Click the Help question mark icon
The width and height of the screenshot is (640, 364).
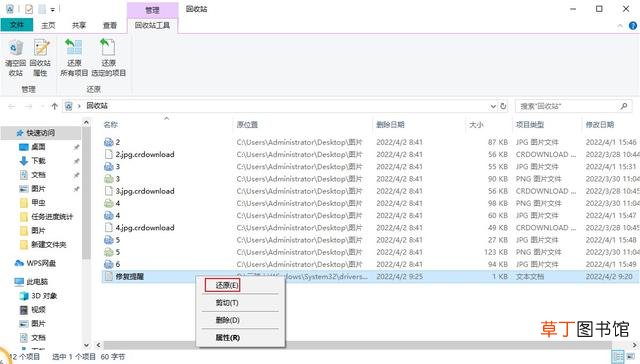[x=633, y=25]
